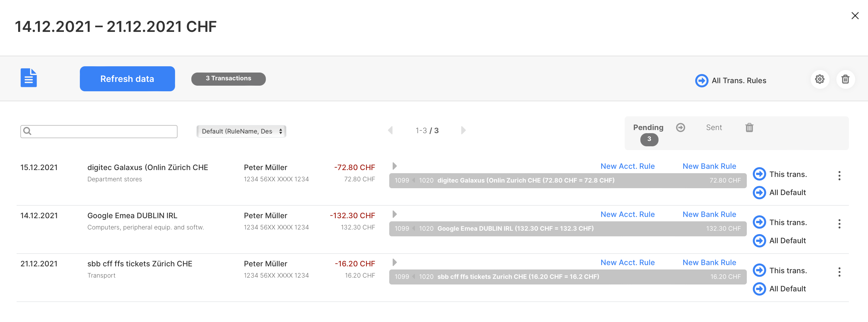Open the kebab menu on the sbb tickets row
This screenshot has width=868, height=322.
click(839, 272)
